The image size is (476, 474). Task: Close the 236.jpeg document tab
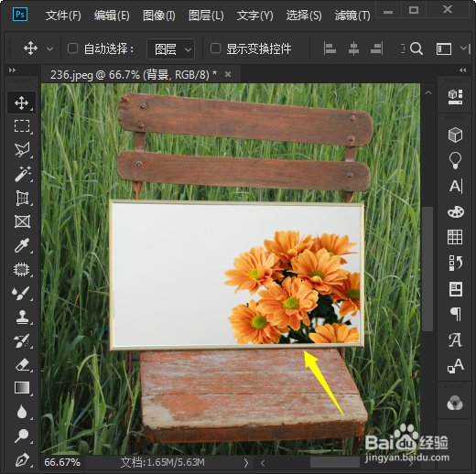pos(228,74)
